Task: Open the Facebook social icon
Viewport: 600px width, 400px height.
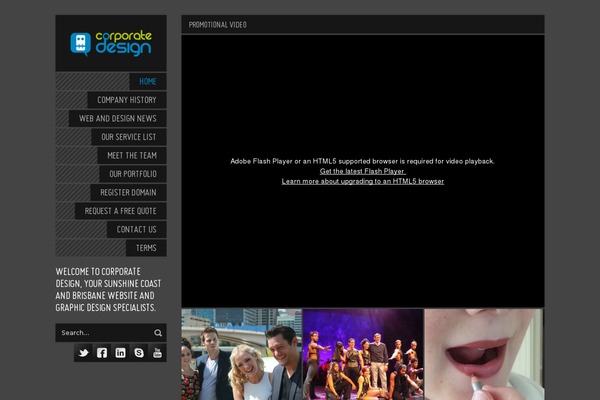Action: tap(102, 353)
